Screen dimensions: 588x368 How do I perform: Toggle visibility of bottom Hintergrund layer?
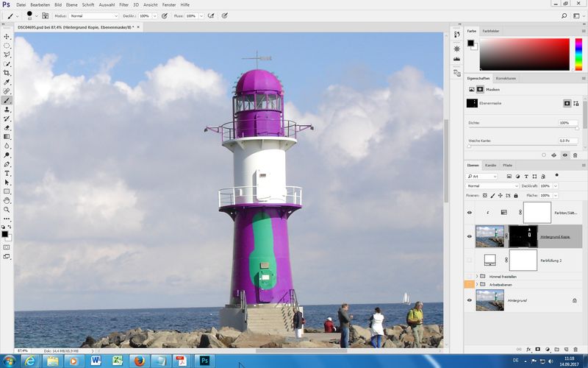click(470, 300)
